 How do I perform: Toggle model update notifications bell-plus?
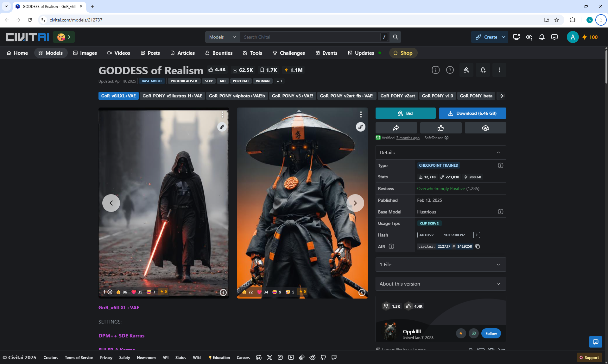tap(483, 70)
